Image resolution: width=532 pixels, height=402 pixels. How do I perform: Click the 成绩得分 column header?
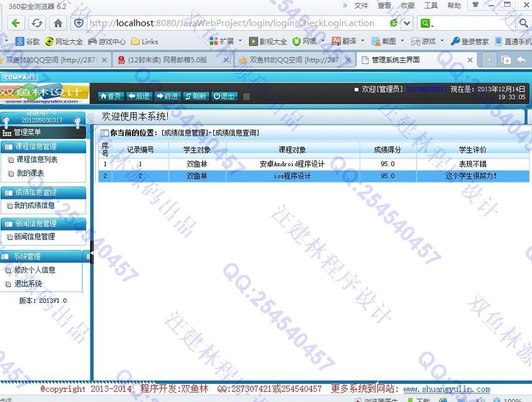(x=387, y=149)
